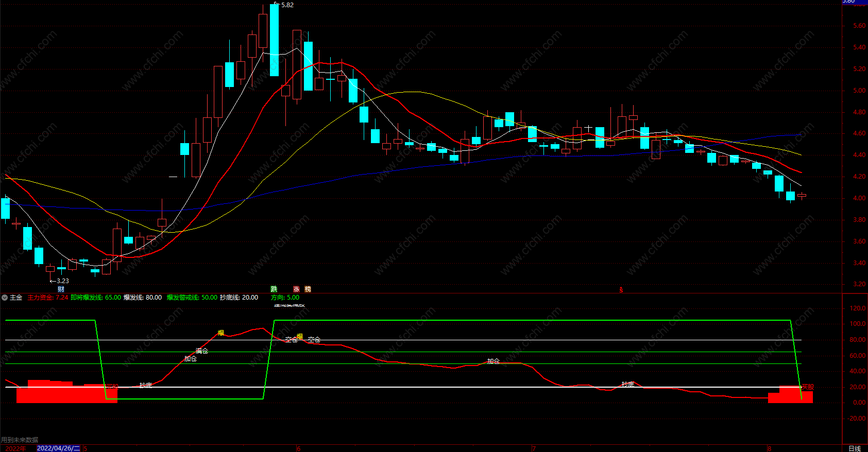Screen dimensions: 868x452
Task: Click the small red S marker on price chart
Action: click(621, 290)
